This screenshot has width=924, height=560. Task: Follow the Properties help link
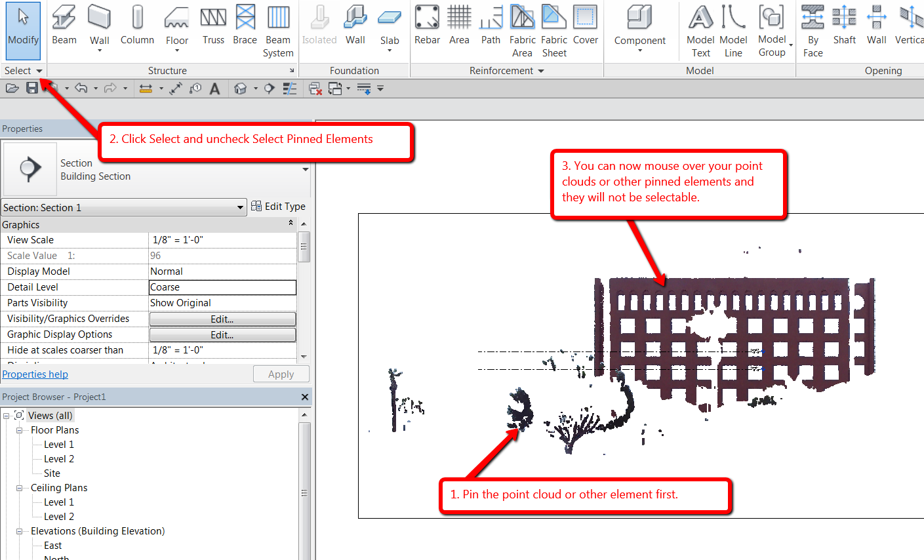[35, 374]
